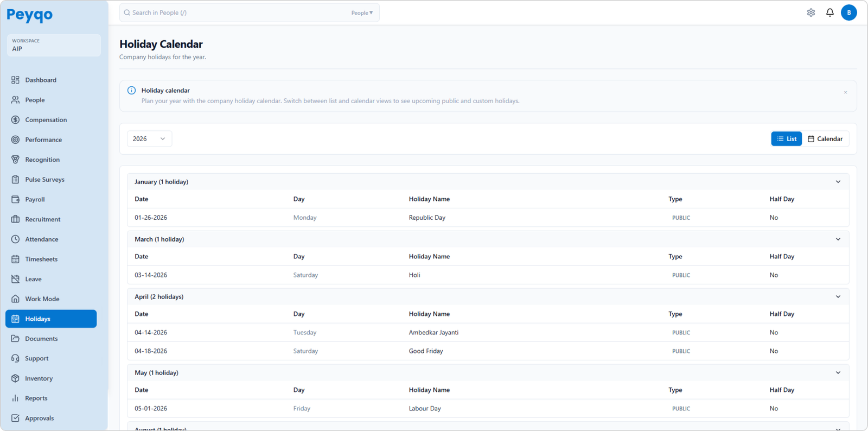
Task: Click the Documents folder icon
Action: click(x=15, y=339)
